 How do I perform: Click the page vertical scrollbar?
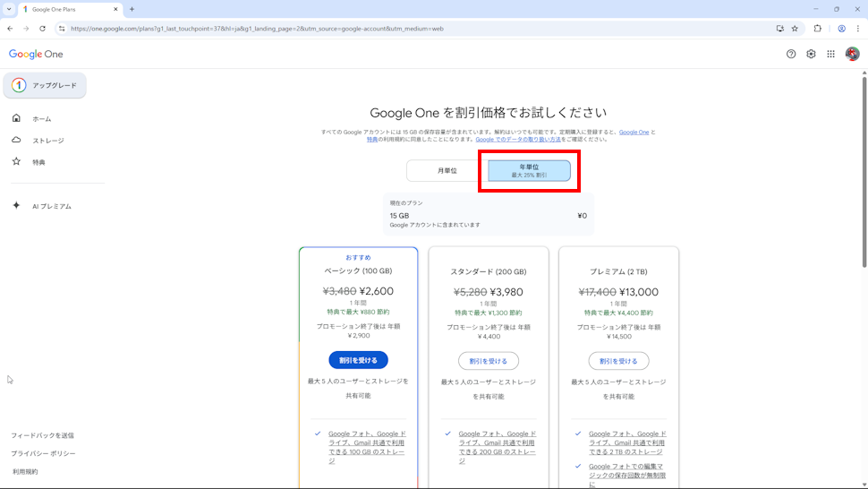point(864,172)
